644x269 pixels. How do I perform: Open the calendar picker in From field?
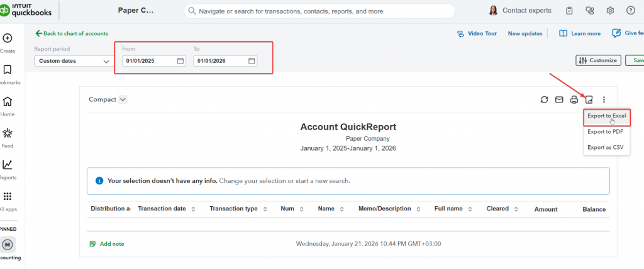tap(180, 61)
